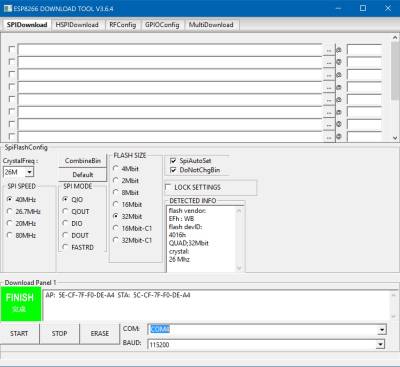Select 80MHz SPI speed
Viewport: 400px width, 367px height.
[x=22, y=235]
